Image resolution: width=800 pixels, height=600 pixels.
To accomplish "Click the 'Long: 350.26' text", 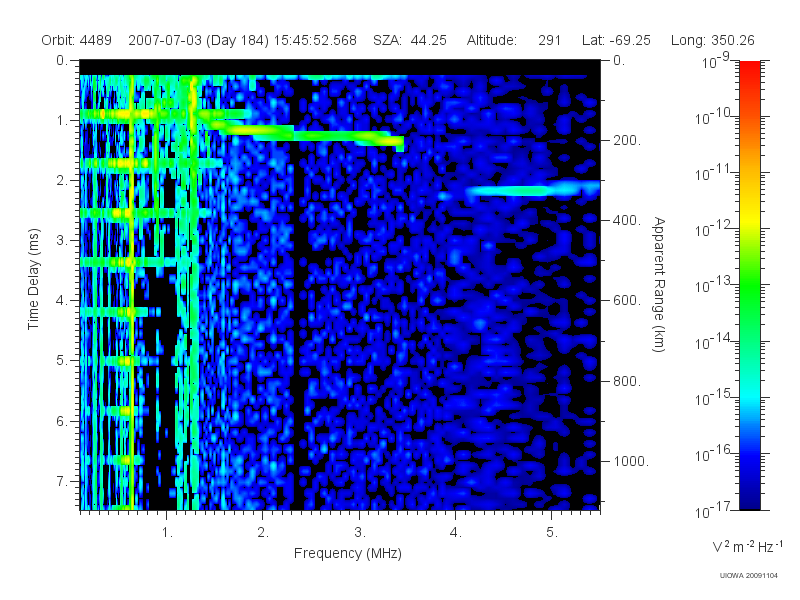I will (712, 40).
